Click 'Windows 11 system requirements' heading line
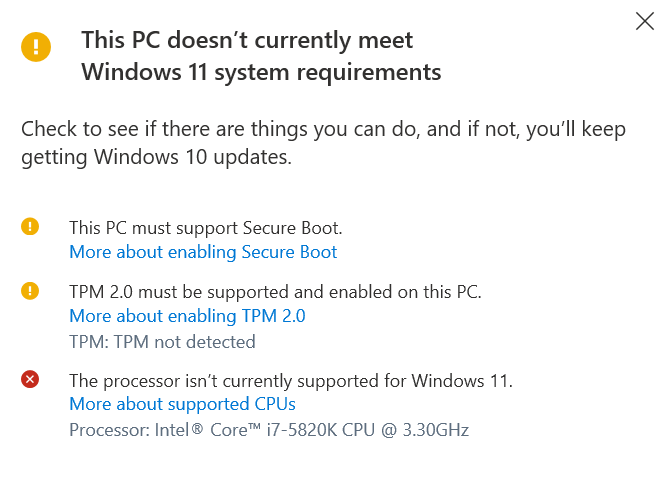The height and width of the screenshot is (478, 664). [261, 72]
